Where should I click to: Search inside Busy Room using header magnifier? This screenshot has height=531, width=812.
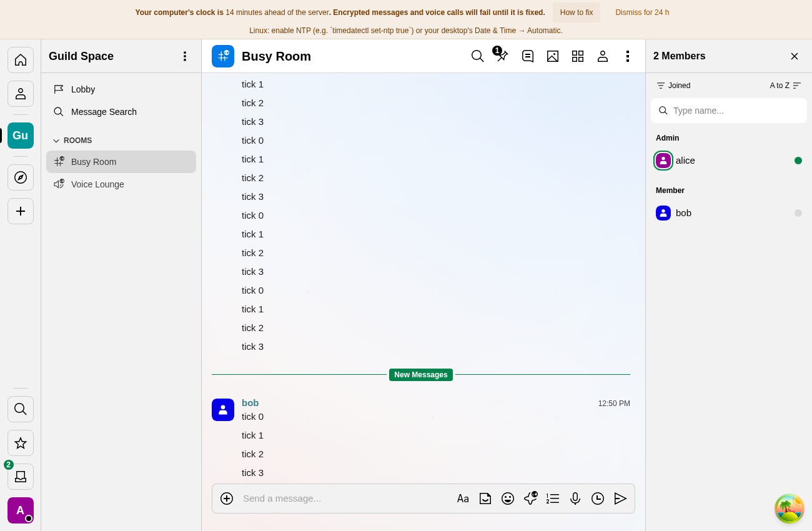click(x=478, y=56)
